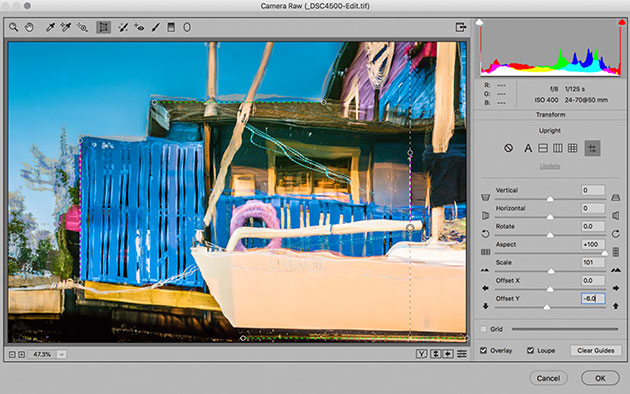Click left arrow beside Offset X
The width and height of the screenshot is (630, 394).
485,288
